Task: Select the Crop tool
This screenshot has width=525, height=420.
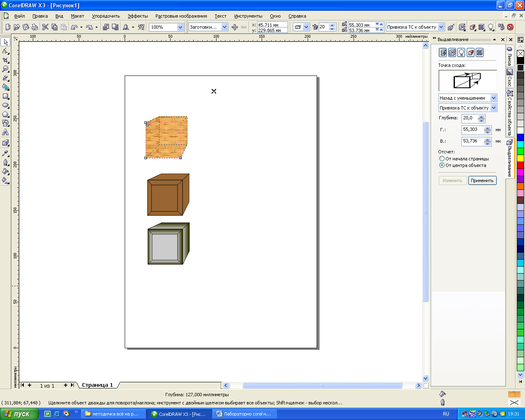Action: click(5, 60)
